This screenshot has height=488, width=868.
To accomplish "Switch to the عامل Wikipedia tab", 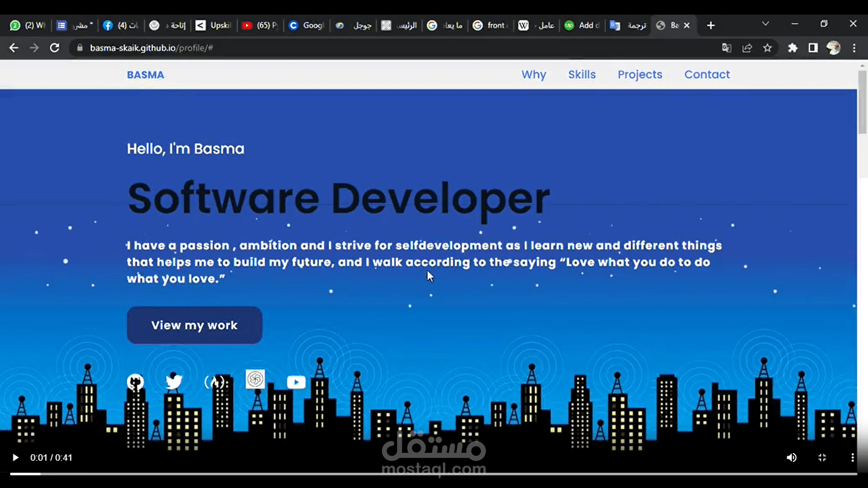I will [537, 25].
